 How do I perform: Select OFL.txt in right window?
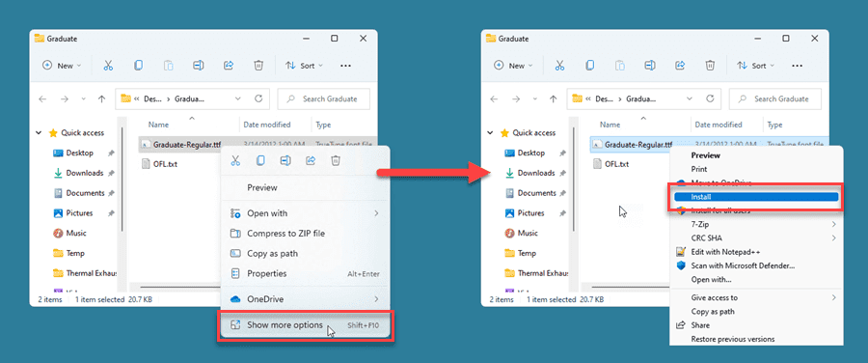(x=611, y=163)
